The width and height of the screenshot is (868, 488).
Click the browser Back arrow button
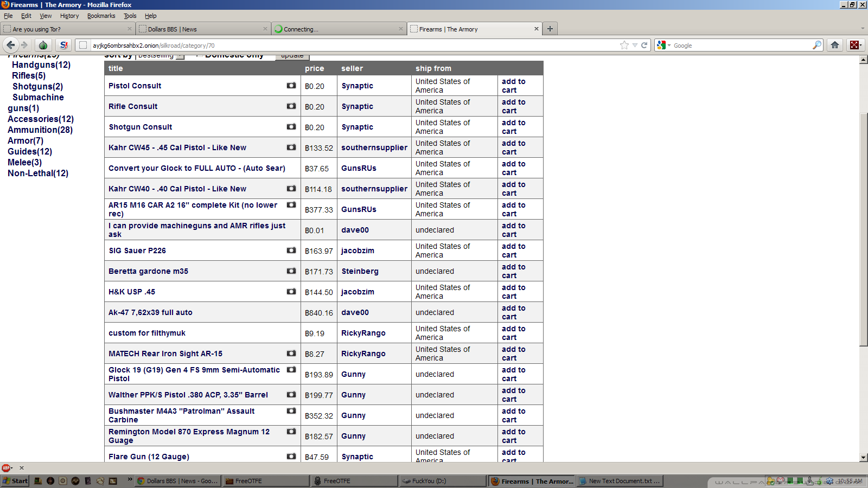11,45
